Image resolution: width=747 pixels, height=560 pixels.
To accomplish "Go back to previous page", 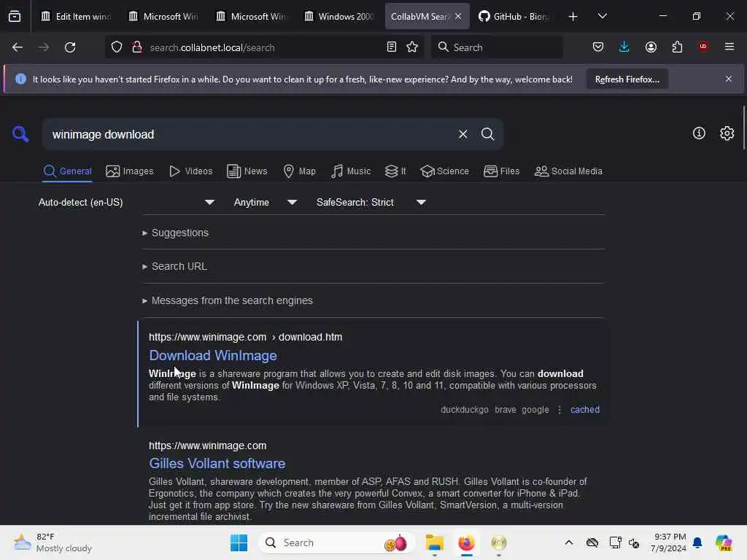I will tap(18, 47).
